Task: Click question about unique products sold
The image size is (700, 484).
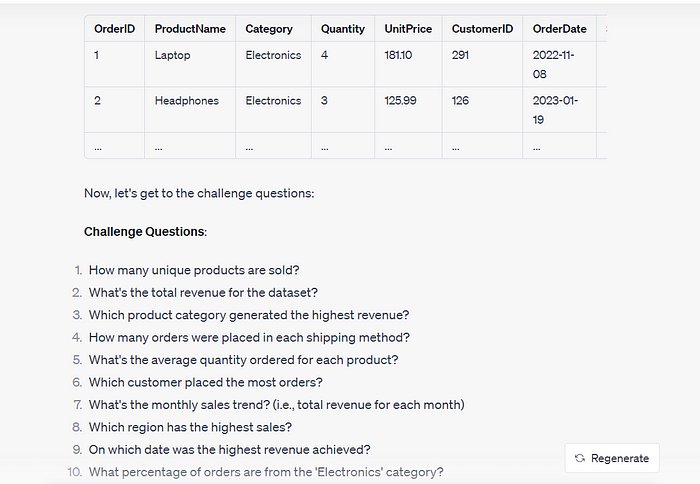Action: (x=194, y=270)
